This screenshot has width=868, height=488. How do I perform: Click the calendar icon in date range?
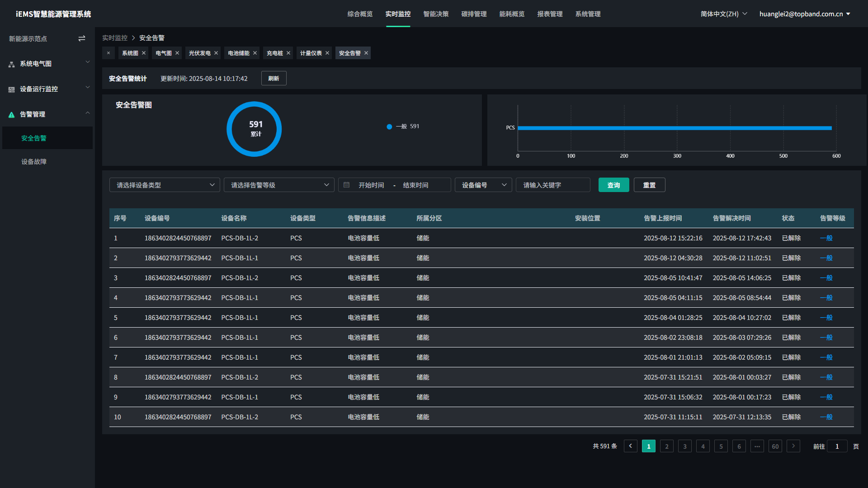coord(347,185)
